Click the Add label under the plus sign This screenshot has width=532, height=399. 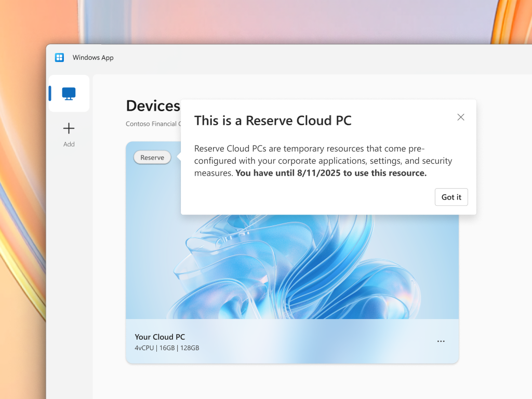tap(69, 144)
